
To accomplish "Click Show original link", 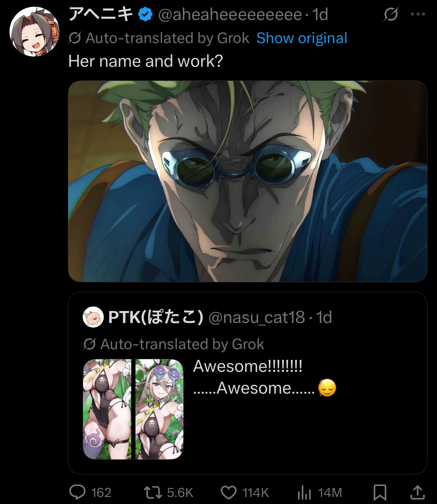I will (x=302, y=38).
